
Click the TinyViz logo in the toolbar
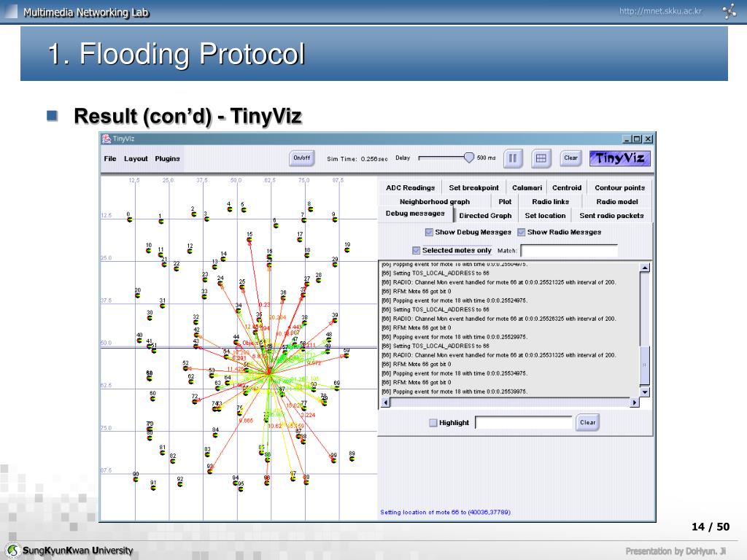pos(620,158)
